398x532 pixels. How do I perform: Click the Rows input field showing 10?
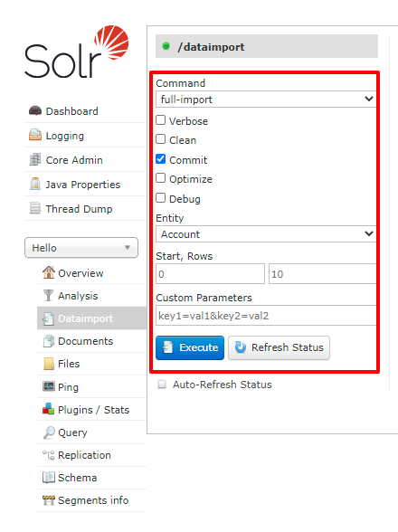coord(322,274)
